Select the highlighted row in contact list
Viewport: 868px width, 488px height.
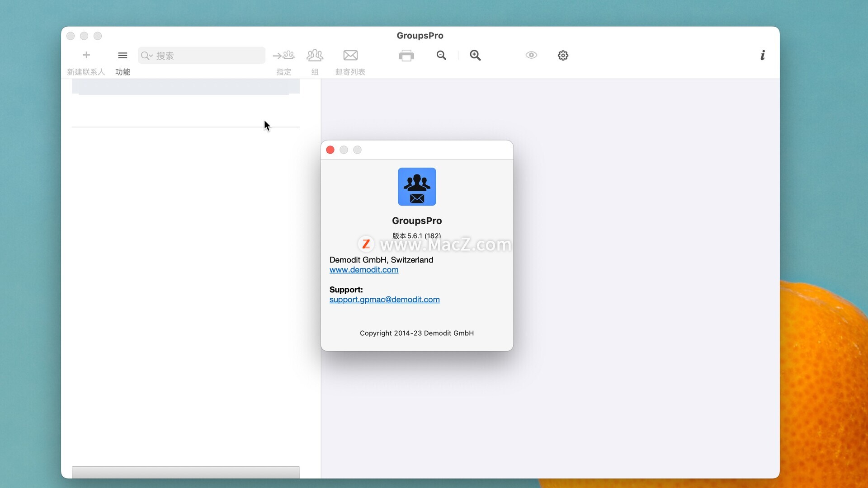click(186, 87)
